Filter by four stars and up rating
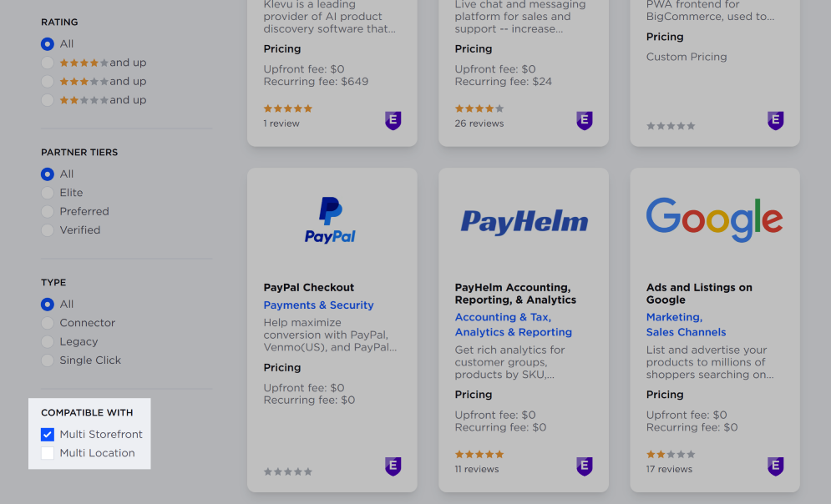 (48, 63)
